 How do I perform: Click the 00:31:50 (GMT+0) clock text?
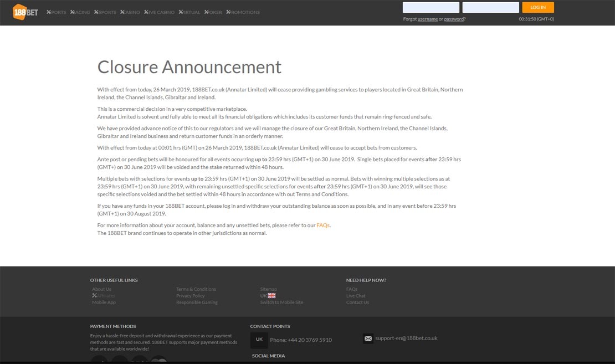coord(536,19)
